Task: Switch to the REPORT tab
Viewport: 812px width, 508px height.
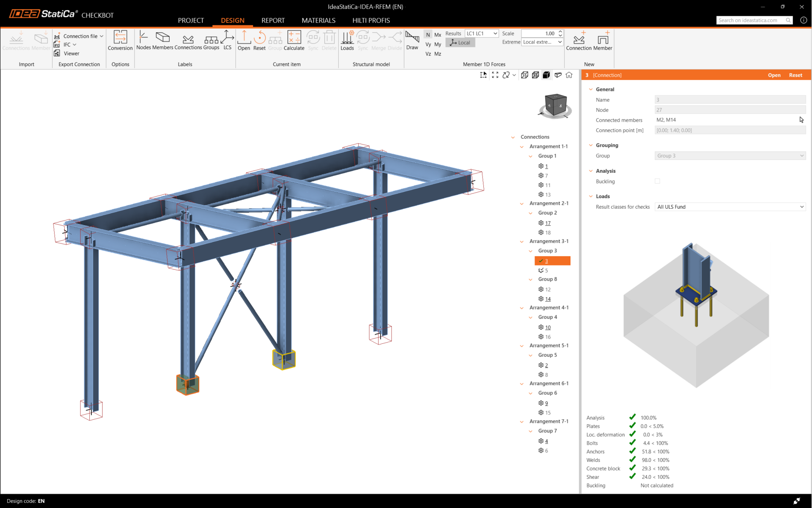Action: click(x=273, y=20)
